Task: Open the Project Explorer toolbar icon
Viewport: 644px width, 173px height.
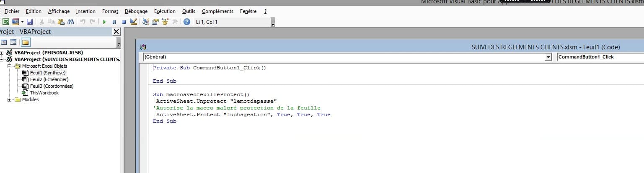Action: point(146,22)
